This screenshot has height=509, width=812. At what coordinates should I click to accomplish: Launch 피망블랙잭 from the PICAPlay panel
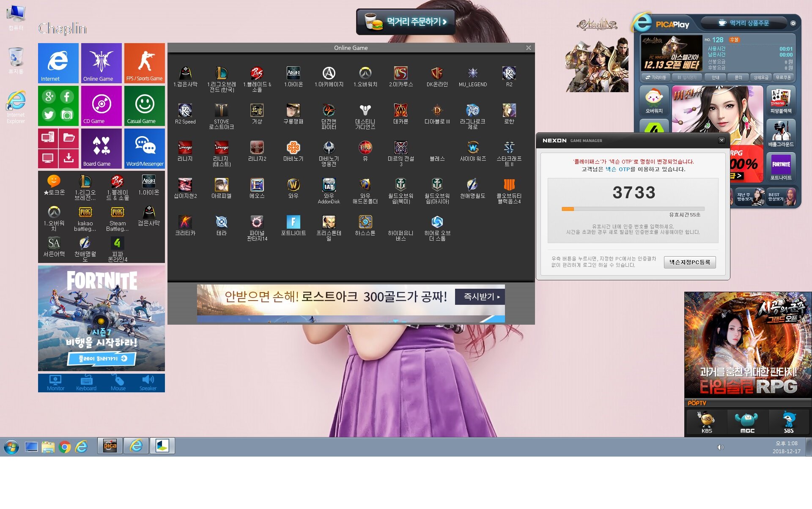tap(781, 101)
